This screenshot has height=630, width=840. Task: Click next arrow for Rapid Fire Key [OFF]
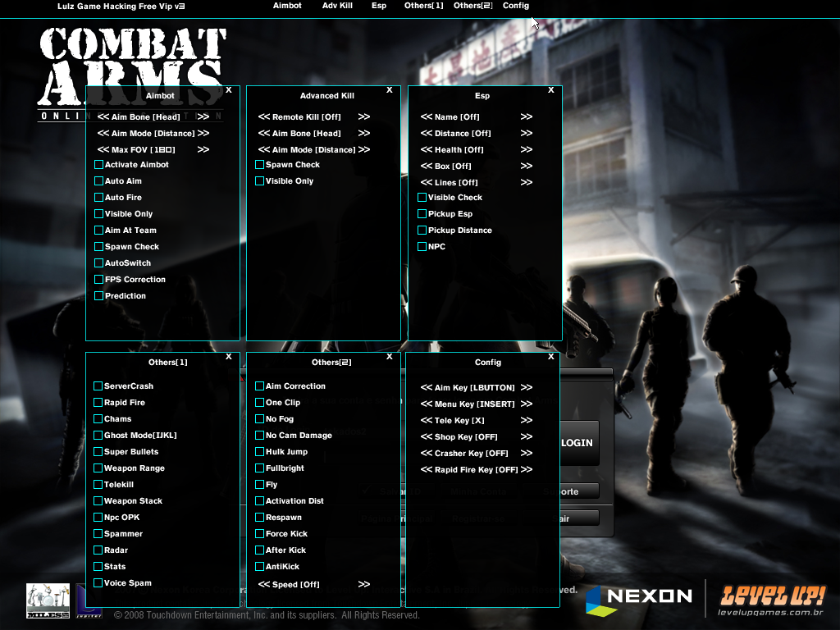(527, 469)
